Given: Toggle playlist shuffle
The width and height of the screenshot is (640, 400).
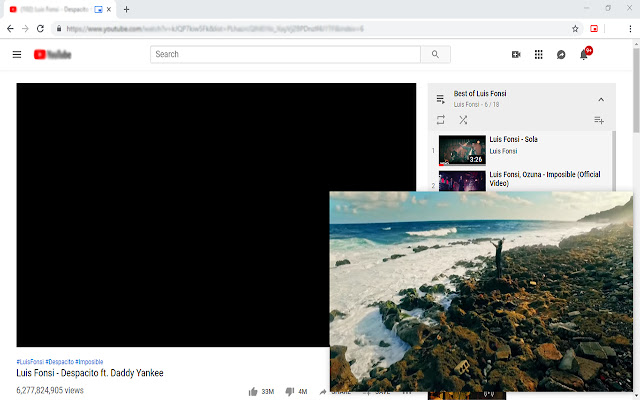Looking at the screenshot, I should (463, 120).
